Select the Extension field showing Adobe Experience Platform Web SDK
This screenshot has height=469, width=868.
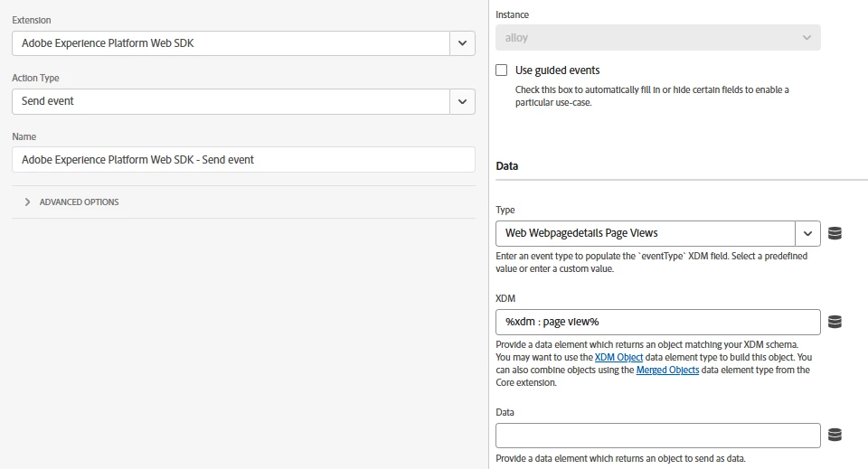pyautogui.click(x=231, y=43)
